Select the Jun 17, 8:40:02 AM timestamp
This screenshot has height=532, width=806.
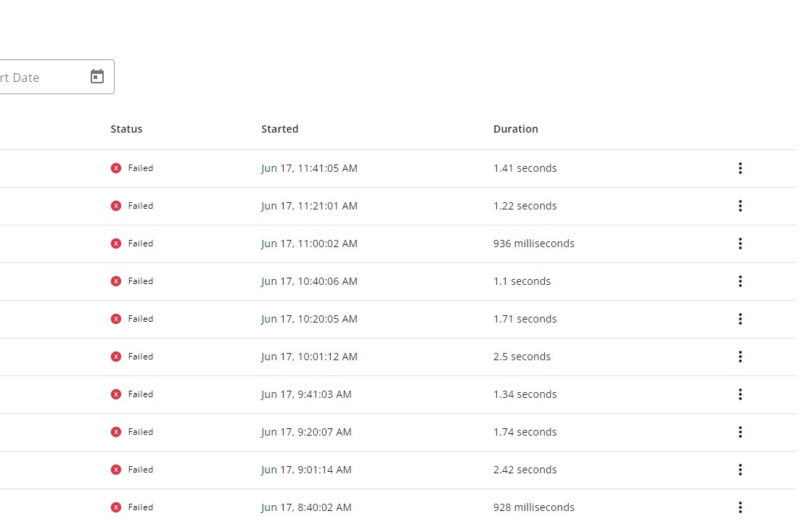306,507
